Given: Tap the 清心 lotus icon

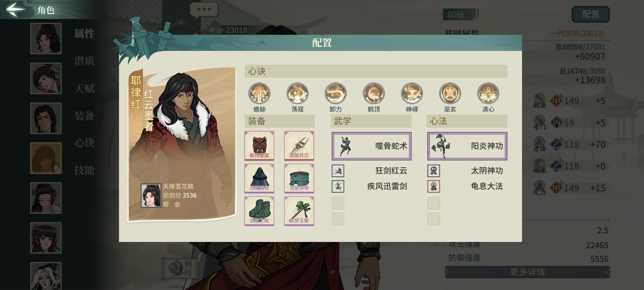Looking at the screenshot, I should 488,93.
